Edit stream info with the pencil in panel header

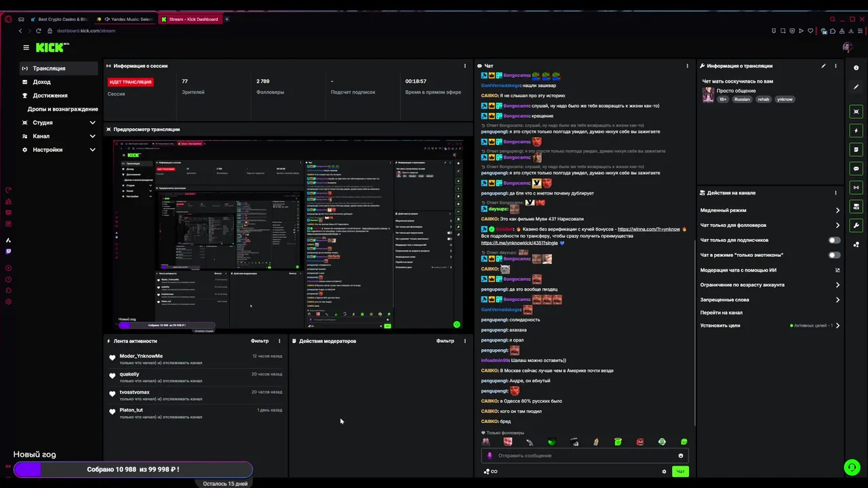coord(823,66)
